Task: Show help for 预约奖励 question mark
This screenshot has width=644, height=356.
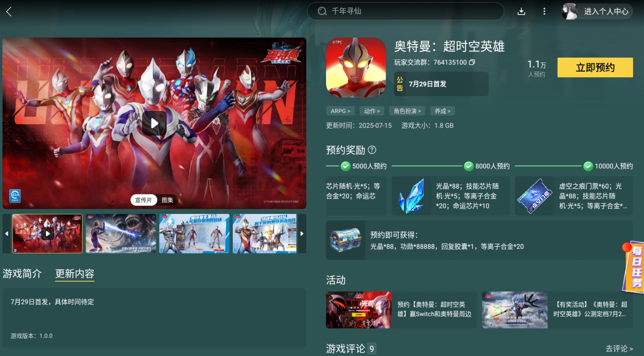Action: click(372, 150)
